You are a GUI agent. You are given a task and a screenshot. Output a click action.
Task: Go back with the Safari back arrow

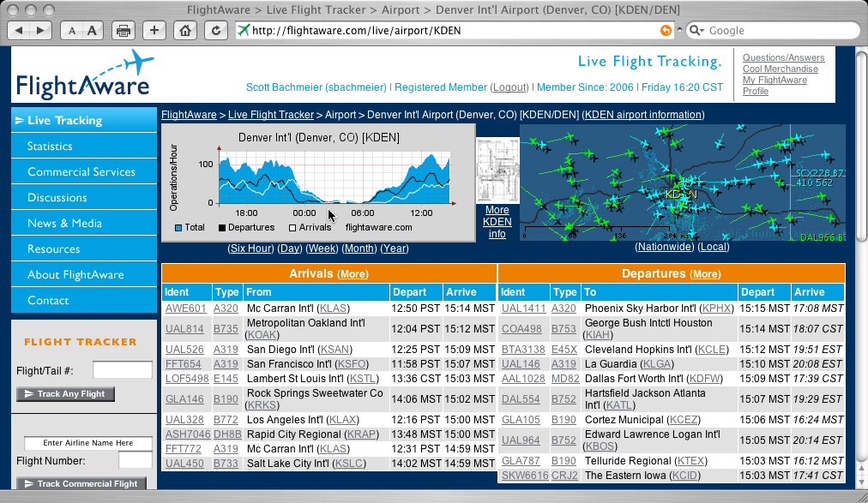(19, 30)
